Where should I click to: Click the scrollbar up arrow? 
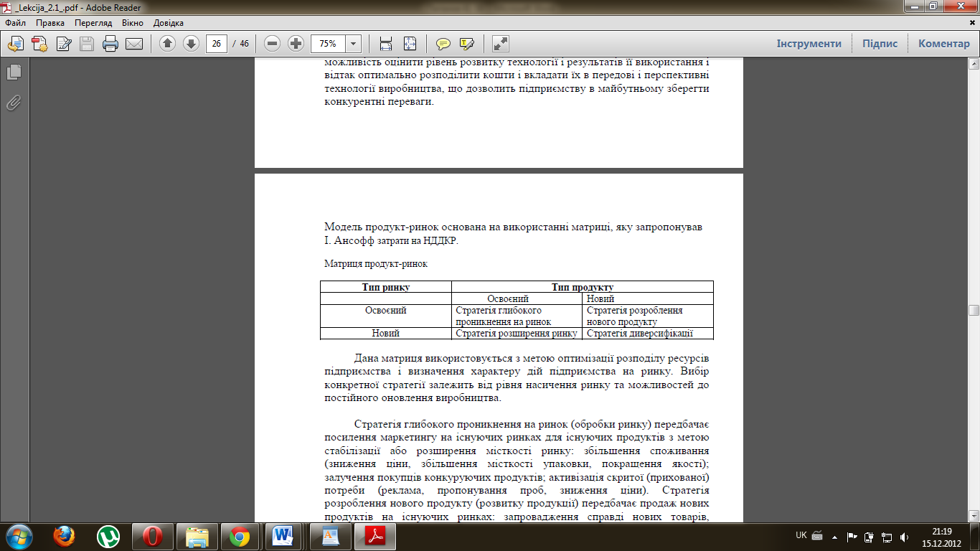click(974, 62)
